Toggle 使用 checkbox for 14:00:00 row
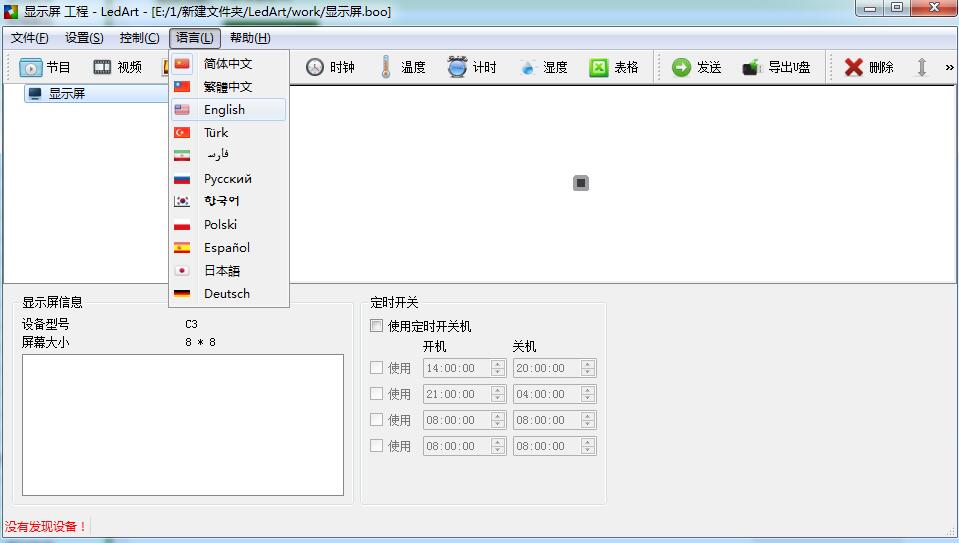The height and width of the screenshot is (543, 959). click(x=376, y=368)
